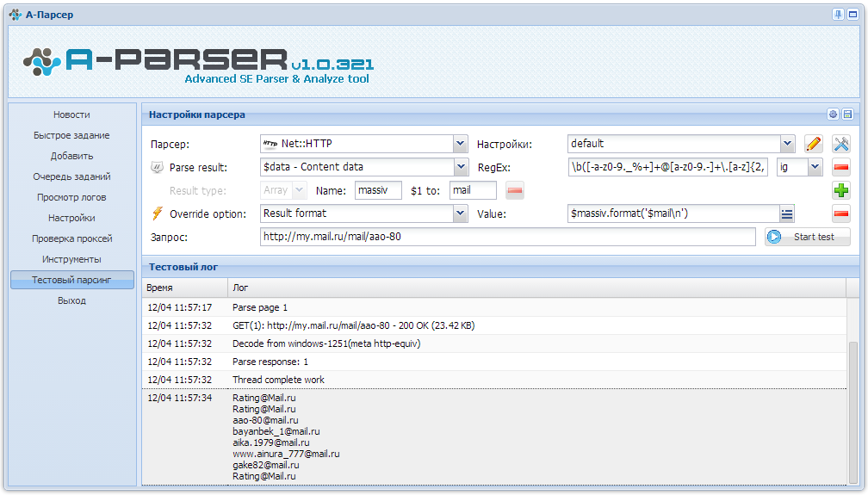Image resolution: width=868 pixels, height=495 pixels.
Task: Open Быстрое задание in the sidebar
Action: tap(71, 135)
